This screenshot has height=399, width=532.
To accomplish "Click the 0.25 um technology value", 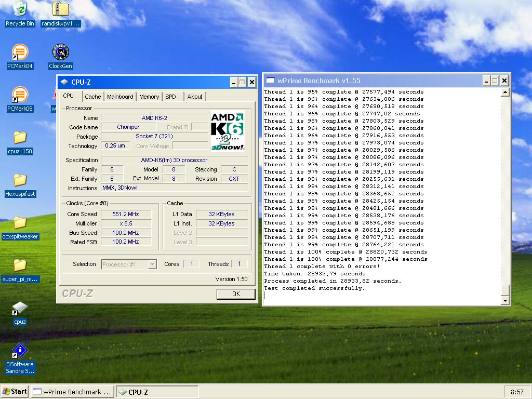I will [x=115, y=145].
